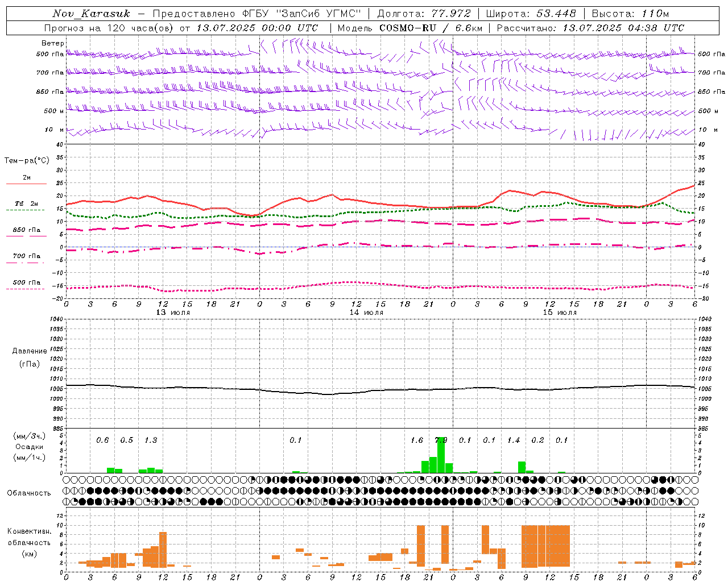Select the 700 гПа temperature legend label
Image resolution: width=728 pixels, height=582 pixels.
(x=27, y=256)
